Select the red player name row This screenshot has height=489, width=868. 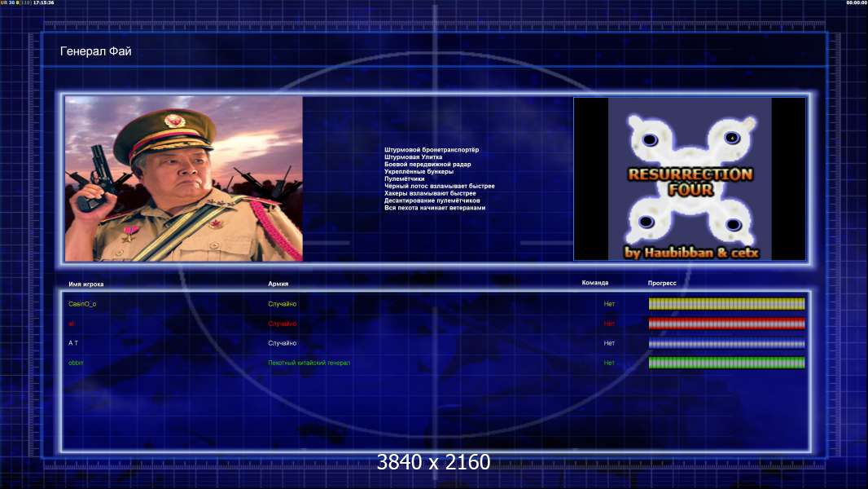pos(72,324)
